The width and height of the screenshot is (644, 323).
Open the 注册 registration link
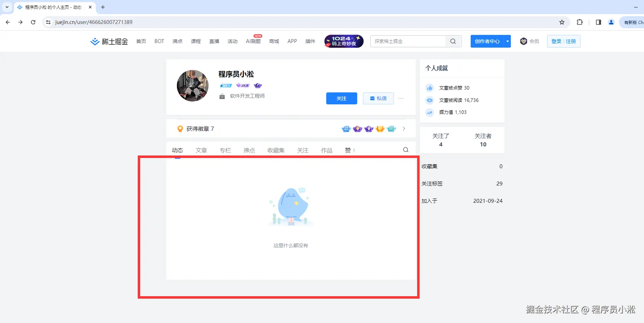[571, 41]
